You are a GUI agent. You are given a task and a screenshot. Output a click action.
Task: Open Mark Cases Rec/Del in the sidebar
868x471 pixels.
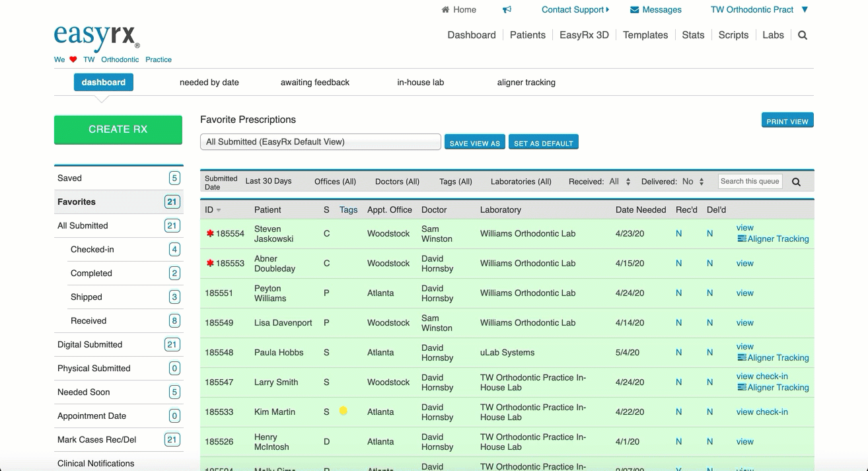(x=119, y=440)
